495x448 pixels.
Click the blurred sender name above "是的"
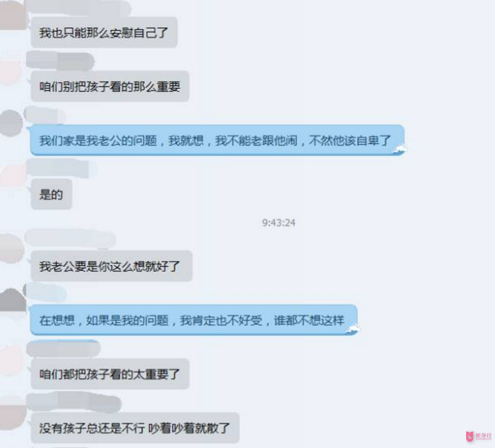(x=62, y=168)
